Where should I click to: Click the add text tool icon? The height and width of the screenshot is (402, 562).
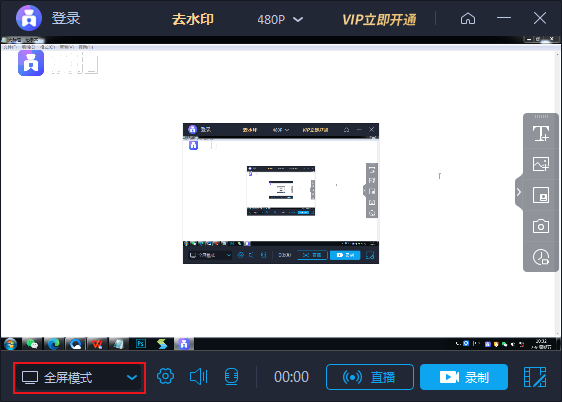tap(540, 133)
